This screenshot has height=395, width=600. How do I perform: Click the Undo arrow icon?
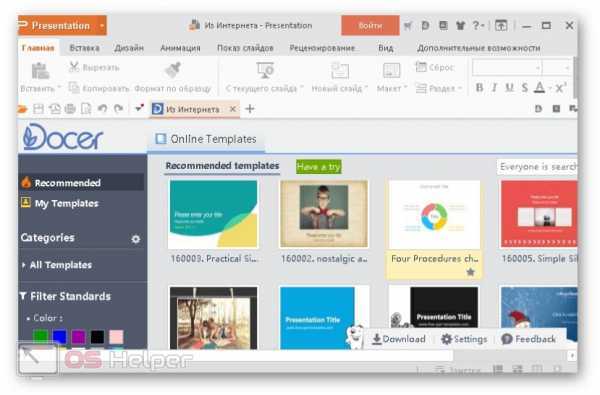(x=102, y=109)
